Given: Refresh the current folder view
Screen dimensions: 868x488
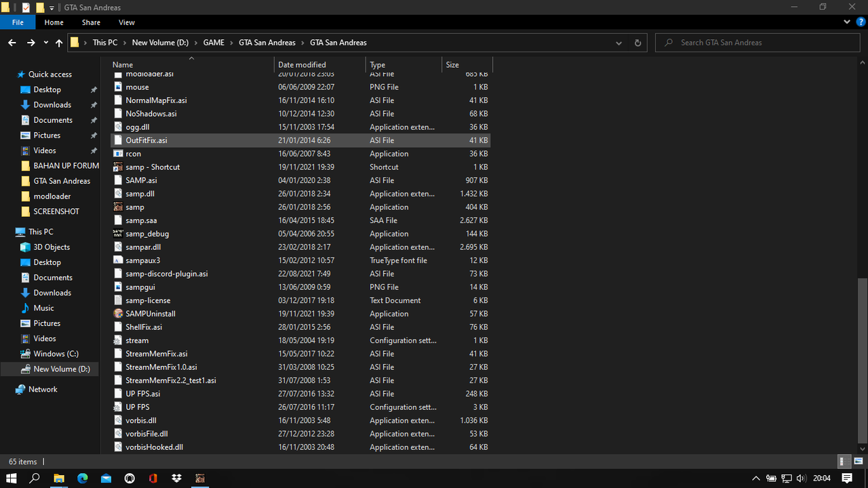Looking at the screenshot, I should pyautogui.click(x=637, y=42).
